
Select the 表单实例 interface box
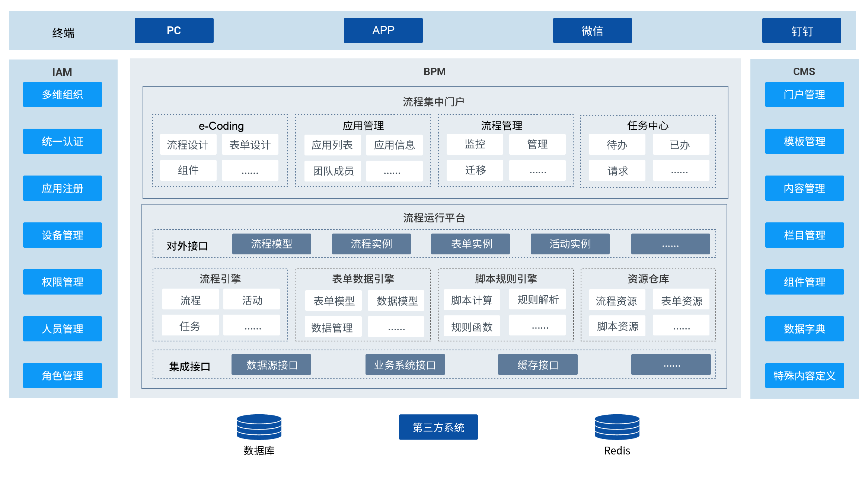coord(470,244)
